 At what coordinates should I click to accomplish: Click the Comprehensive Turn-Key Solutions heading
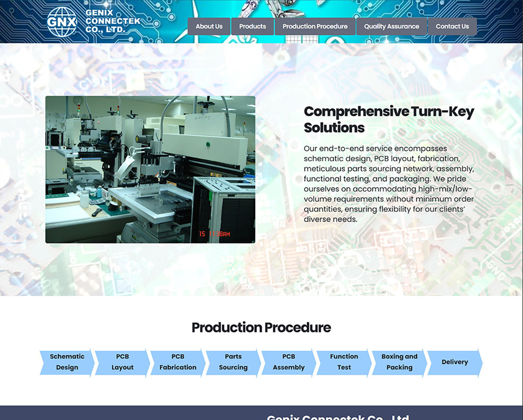[389, 119]
